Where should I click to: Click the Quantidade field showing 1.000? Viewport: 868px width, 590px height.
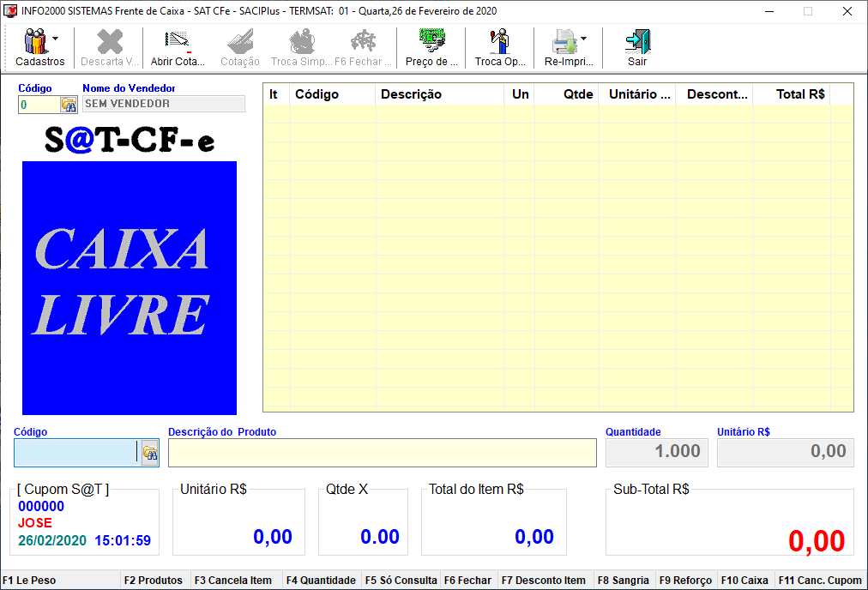point(657,453)
